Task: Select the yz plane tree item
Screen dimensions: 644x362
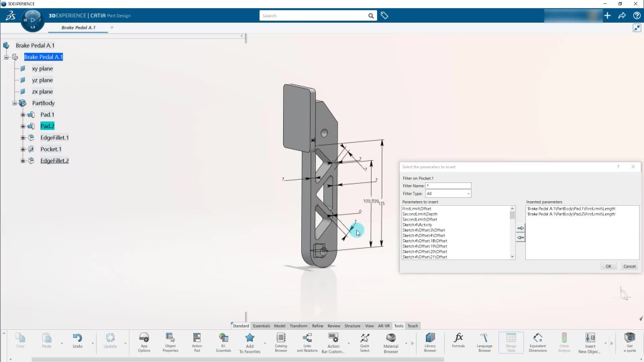Action: click(x=42, y=80)
